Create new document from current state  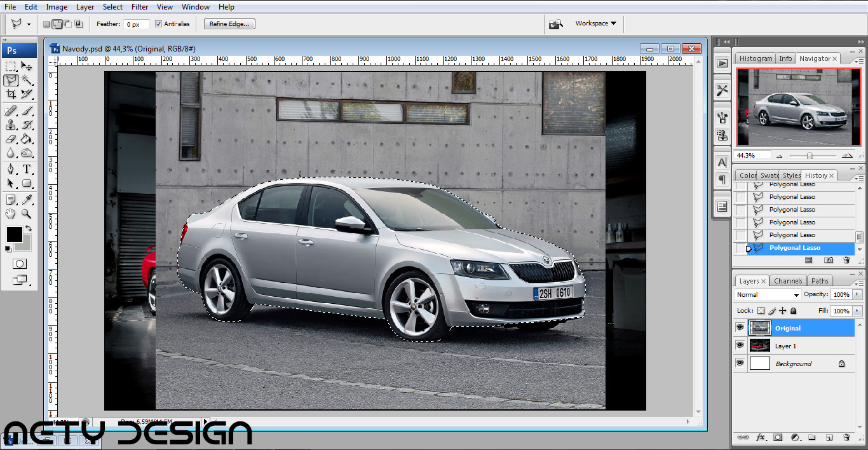[x=808, y=260]
